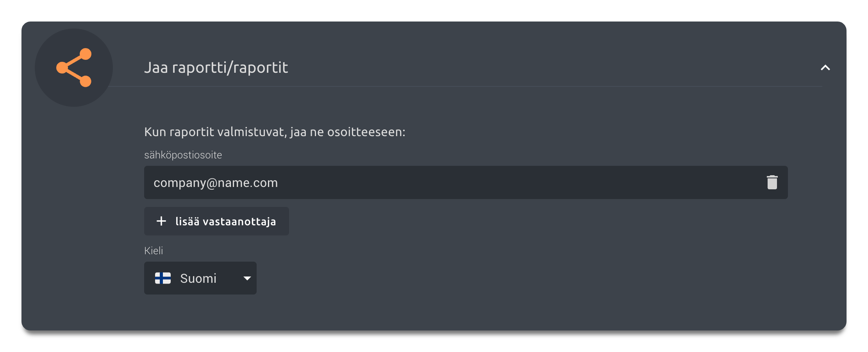The image size is (868, 352).
Task: Click the blank header area left of the chevron
Action: (x=586, y=68)
